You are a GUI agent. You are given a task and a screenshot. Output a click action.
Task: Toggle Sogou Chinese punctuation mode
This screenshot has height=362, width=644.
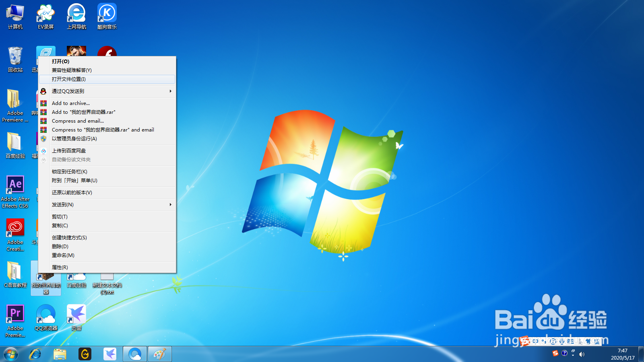click(544, 341)
